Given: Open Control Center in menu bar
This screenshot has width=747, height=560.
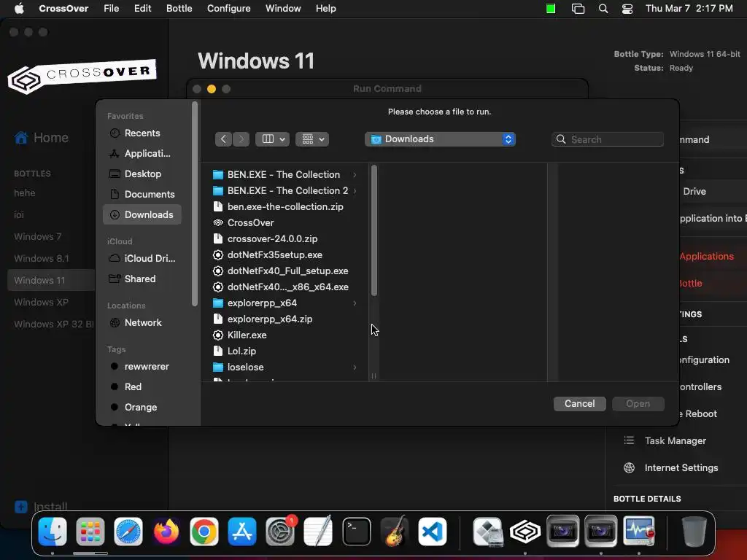Looking at the screenshot, I should 627,9.
